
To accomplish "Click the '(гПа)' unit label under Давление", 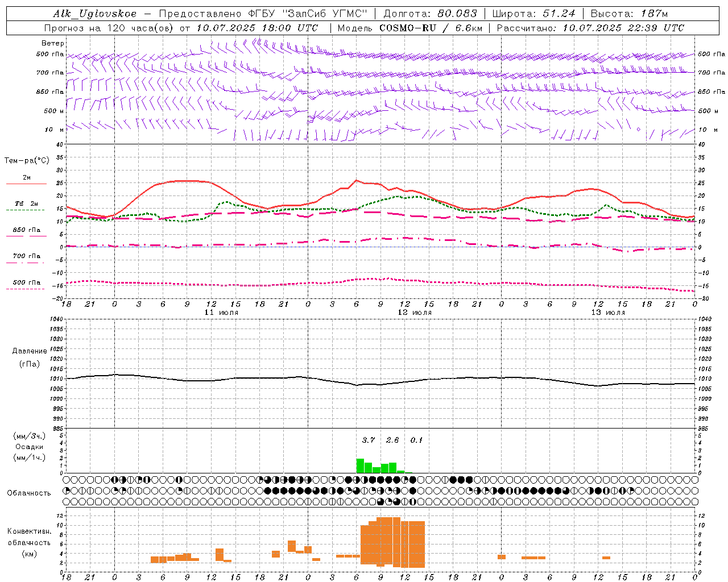I will pyautogui.click(x=30, y=364).
